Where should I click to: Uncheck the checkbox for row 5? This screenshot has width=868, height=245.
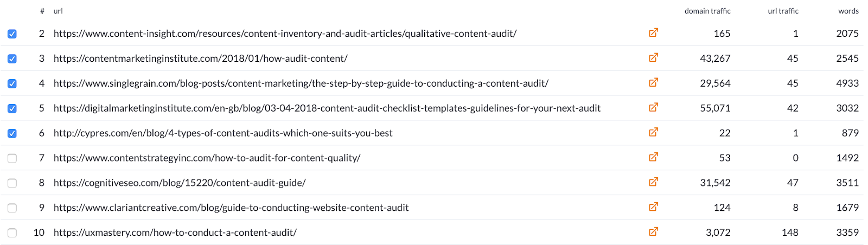[12, 108]
